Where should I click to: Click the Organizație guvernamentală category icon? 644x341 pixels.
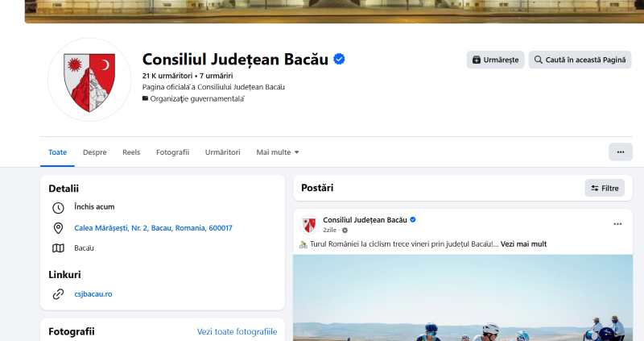145,98
